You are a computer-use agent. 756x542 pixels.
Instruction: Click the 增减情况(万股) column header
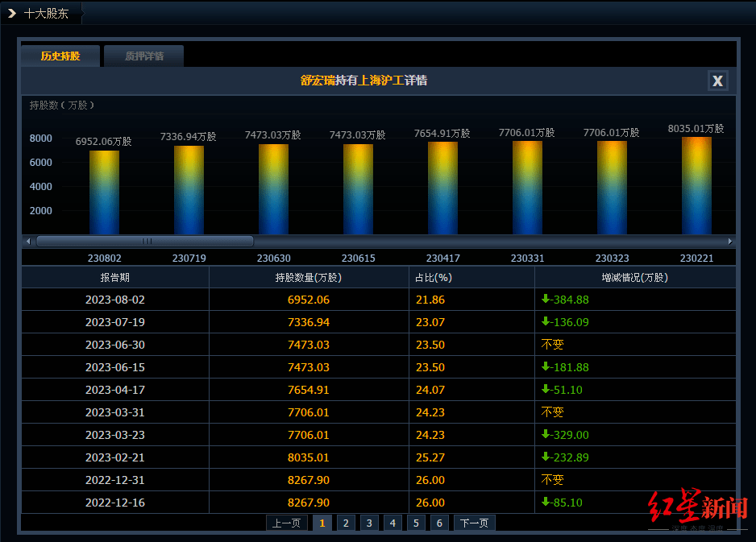pyautogui.click(x=634, y=278)
